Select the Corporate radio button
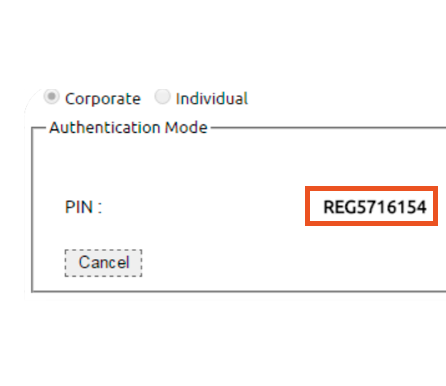Screen dimensions: 446x386 click(x=52, y=97)
